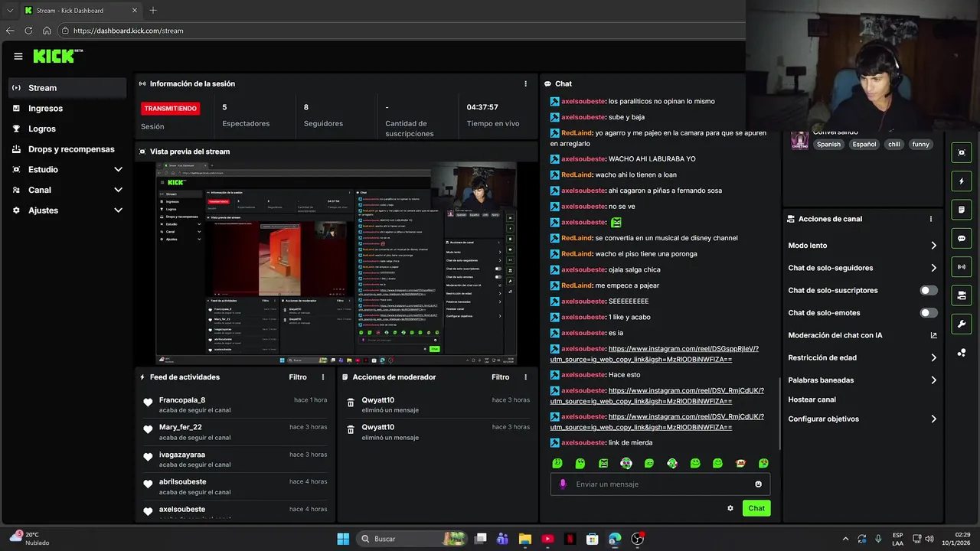Select Stream in the left sidebar

point(67,88)
